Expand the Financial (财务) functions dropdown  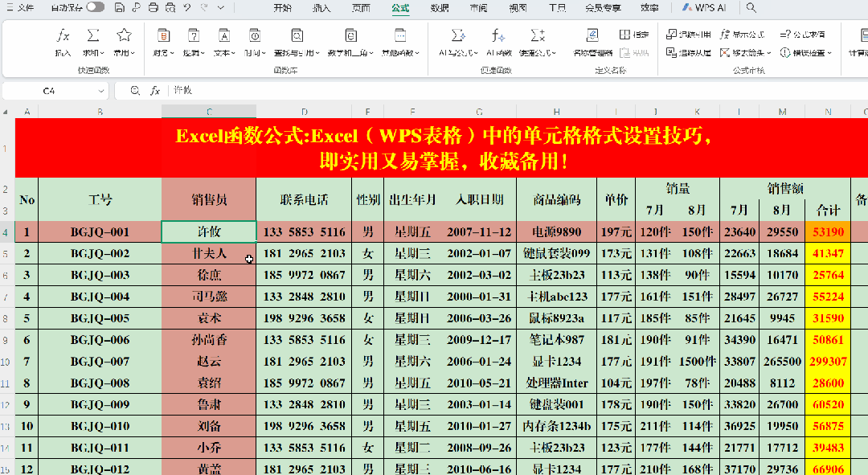(163, 53)
